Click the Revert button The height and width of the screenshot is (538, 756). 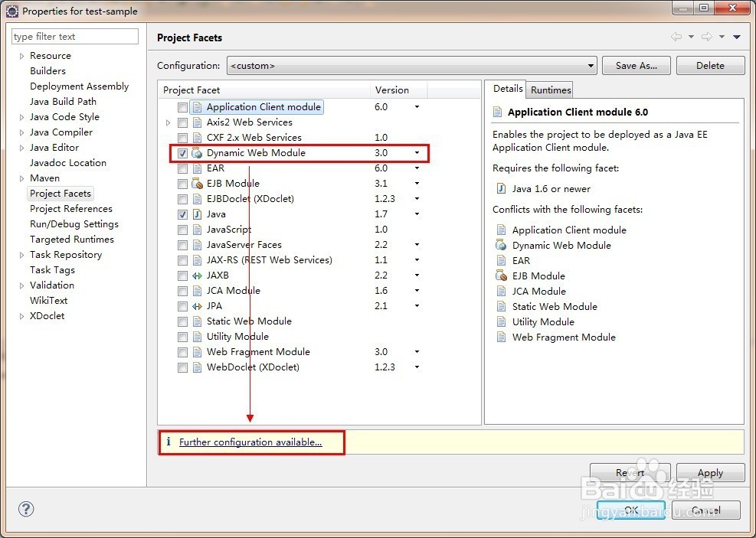[630, 473]
